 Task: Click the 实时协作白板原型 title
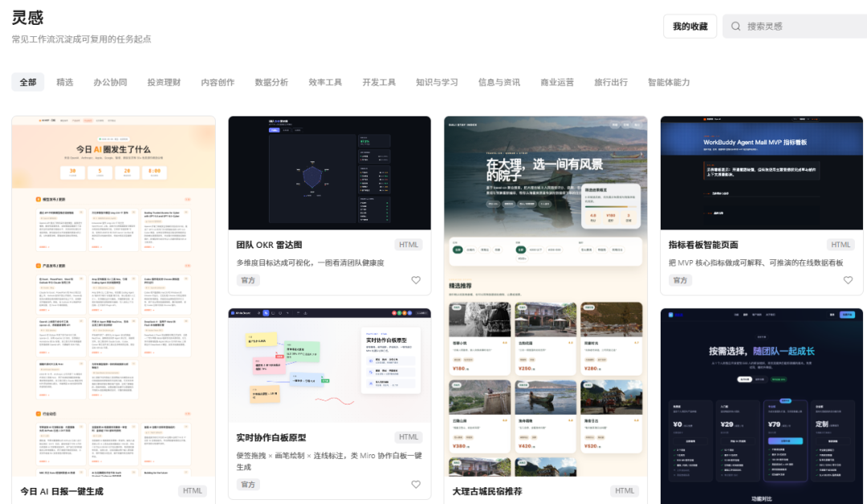(x=271, y=437)
